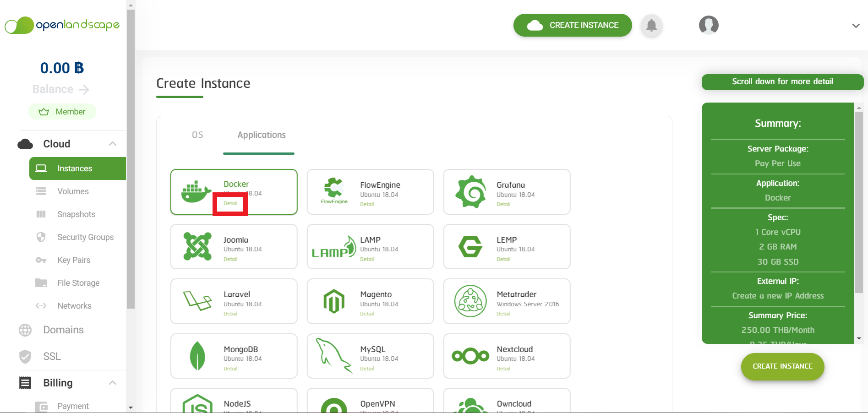Open the Docker Detail link
The image size is (868, 413).
(230, 203)
